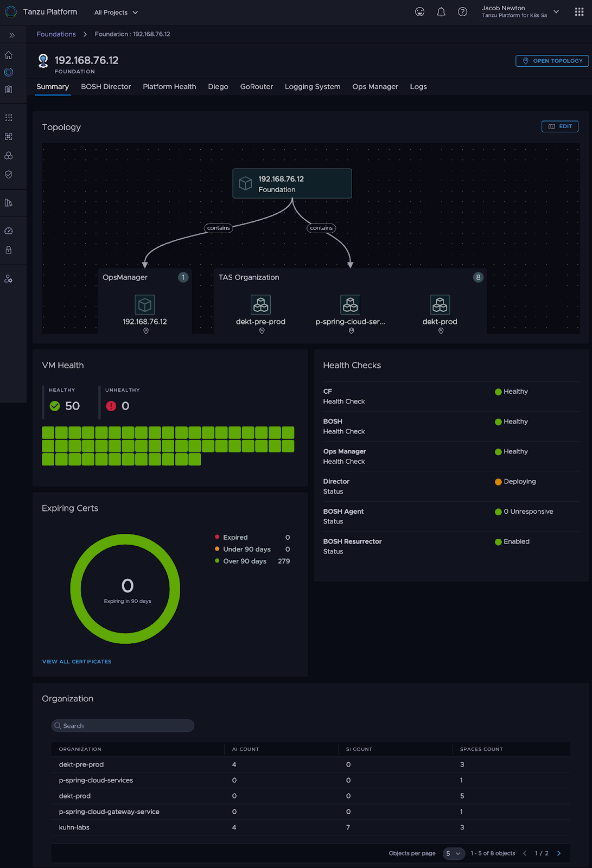Click the Enabled BOSH Resurrector status
592x868 pixels.
pos(512,541)
